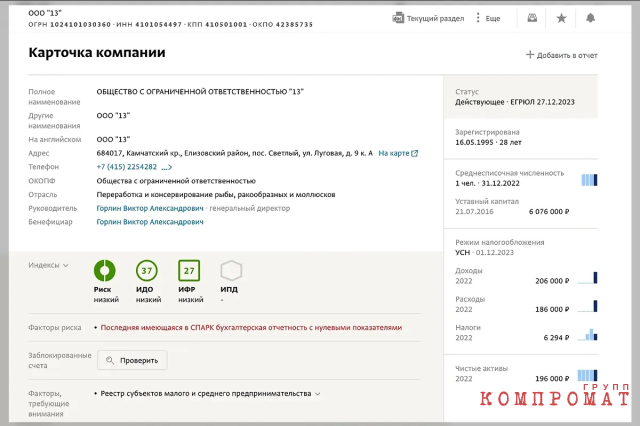Click income value 206 000 ₽
This screenshot has height=426, width=640.
tap(552, 281)
